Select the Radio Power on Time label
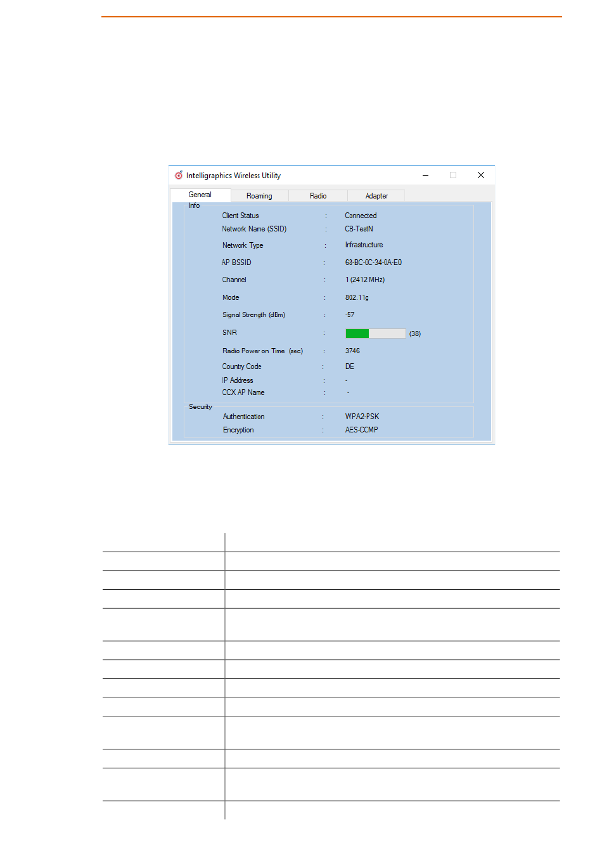Image resolution: width=602 pixels, height=868 pixels. click(x=262, y=351)
